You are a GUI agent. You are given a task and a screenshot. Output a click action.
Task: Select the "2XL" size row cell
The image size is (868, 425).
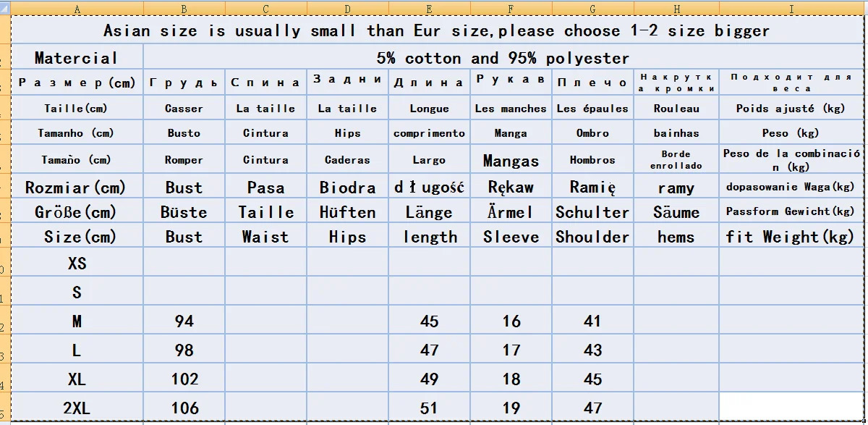coord(77,408)
